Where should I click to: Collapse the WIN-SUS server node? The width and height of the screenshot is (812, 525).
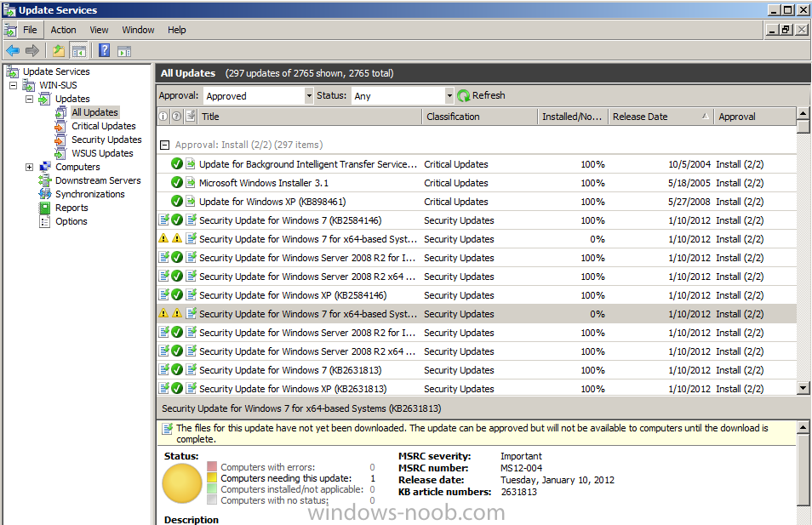click(x=13, y=85)
